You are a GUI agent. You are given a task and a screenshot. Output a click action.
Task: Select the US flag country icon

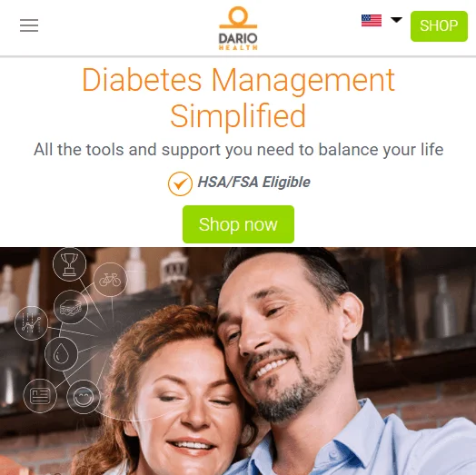point(372,21)
